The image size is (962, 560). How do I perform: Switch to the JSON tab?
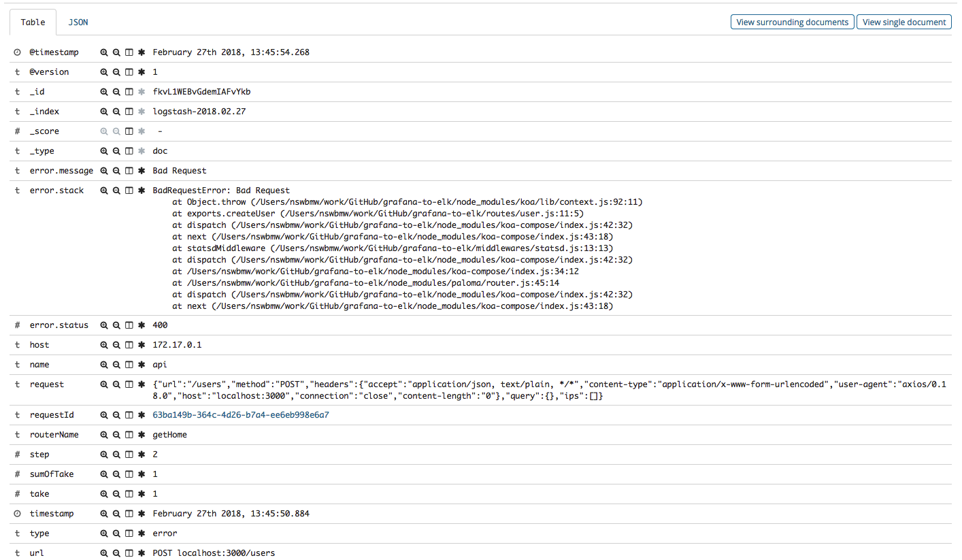point(78,22)
